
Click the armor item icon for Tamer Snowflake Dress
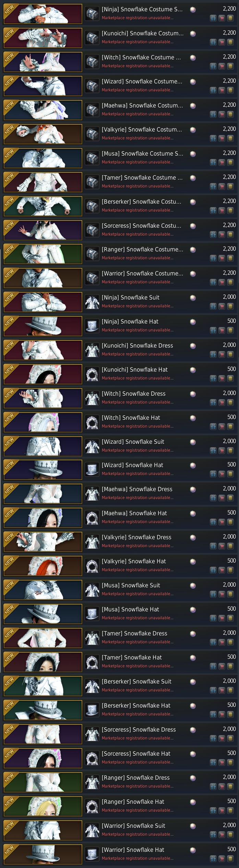(92, 638)
